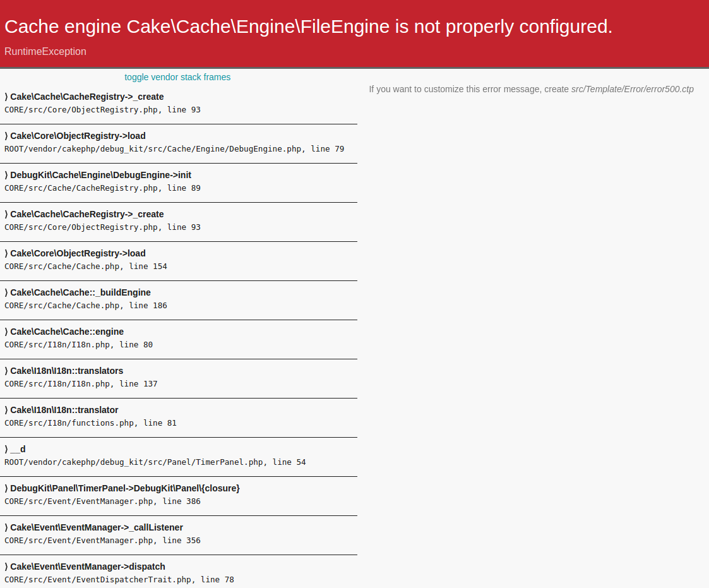The height and width of the screenshot is (588, 709).
Task: Click file path I18n/functions.php, line 81
Action: click(90, 423)
